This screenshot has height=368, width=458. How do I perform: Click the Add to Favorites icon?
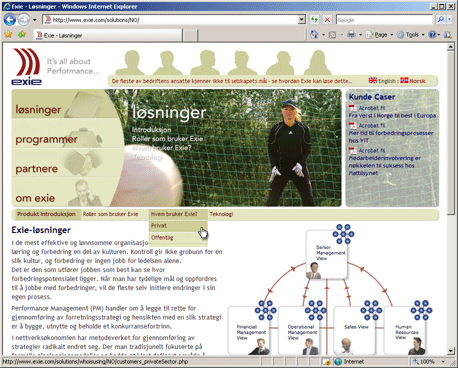pos(22,34)
